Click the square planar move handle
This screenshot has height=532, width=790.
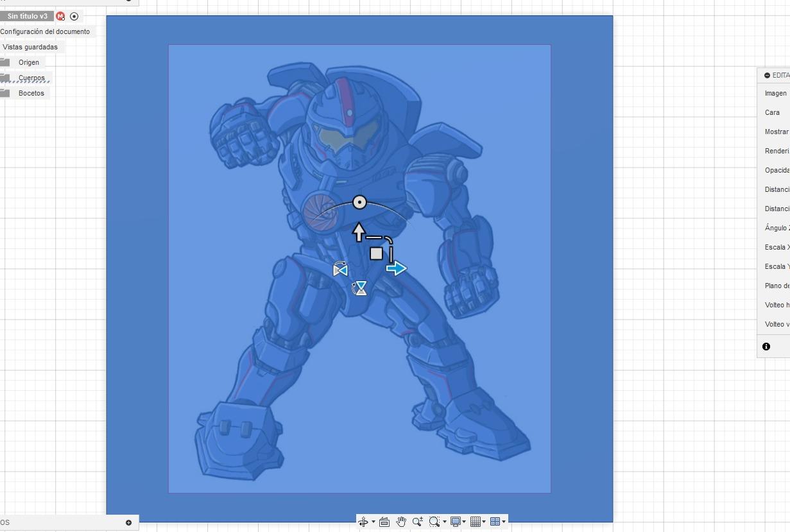coord(376,253)
